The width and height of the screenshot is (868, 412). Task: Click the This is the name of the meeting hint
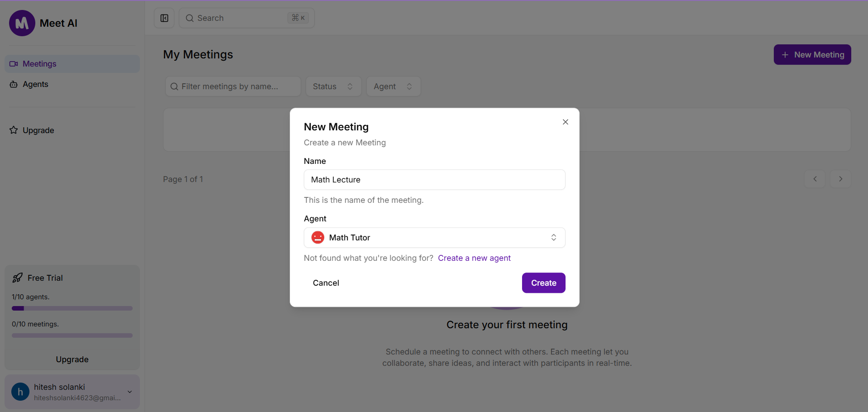[364, 200]
